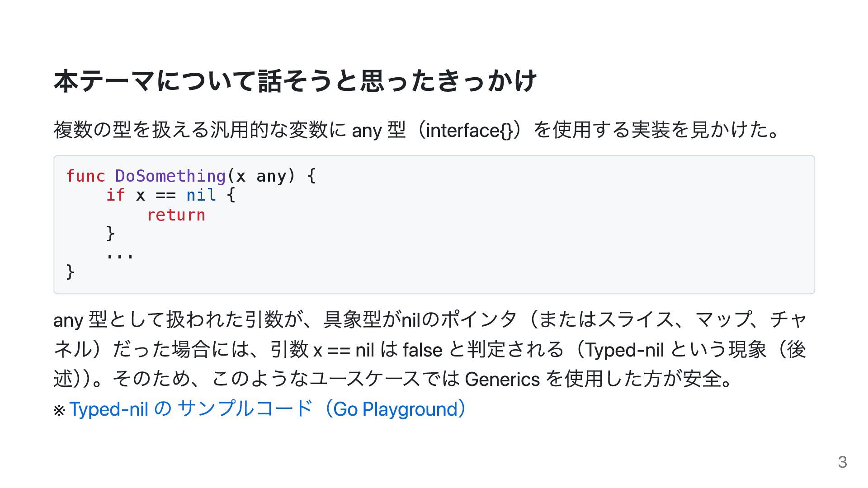This screenshot has width=868, height=488.
Task: Click the closing brace ending the function
Action: coord(70,272)
